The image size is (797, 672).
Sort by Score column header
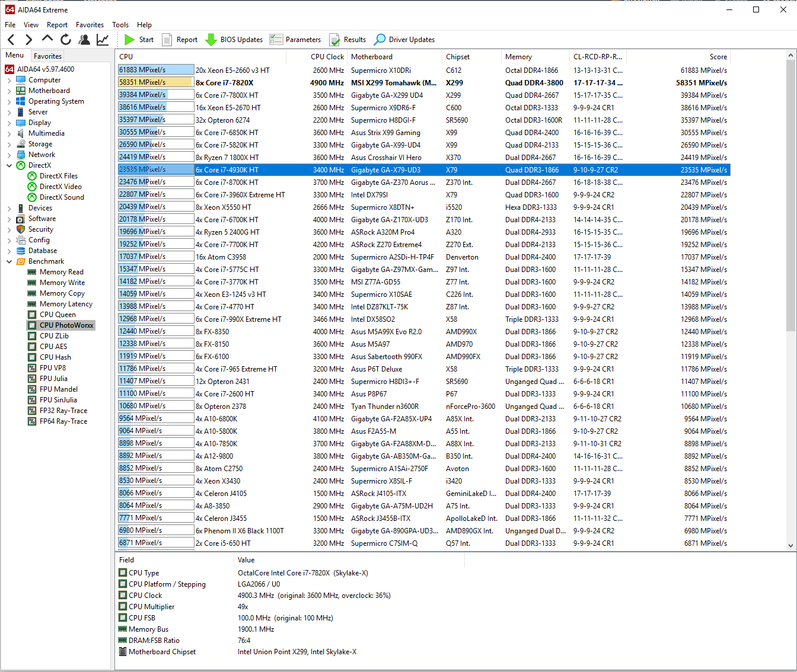[678, 57]
